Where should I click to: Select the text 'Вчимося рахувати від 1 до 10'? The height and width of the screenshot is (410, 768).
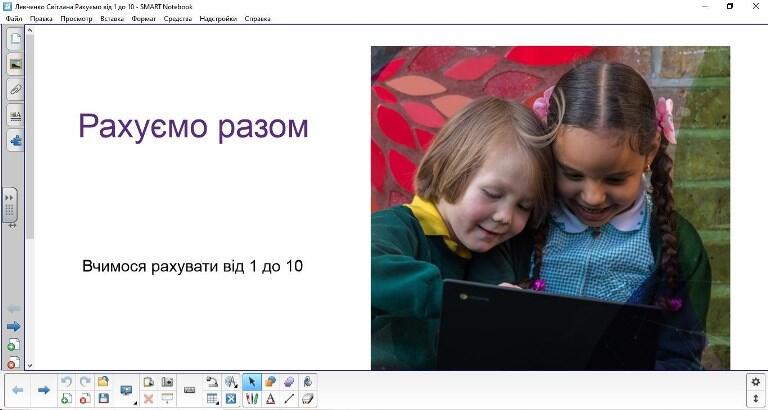pos(192,266)
